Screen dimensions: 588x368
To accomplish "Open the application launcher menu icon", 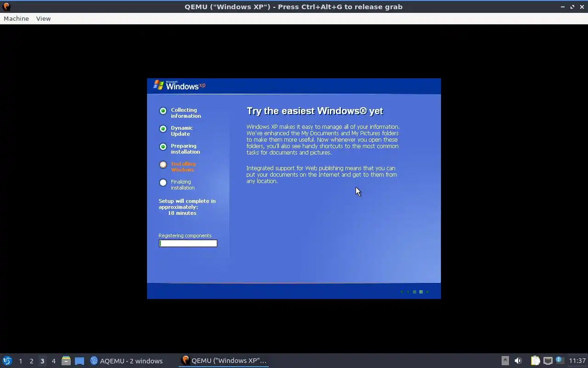I will click(x=7, y=361).
